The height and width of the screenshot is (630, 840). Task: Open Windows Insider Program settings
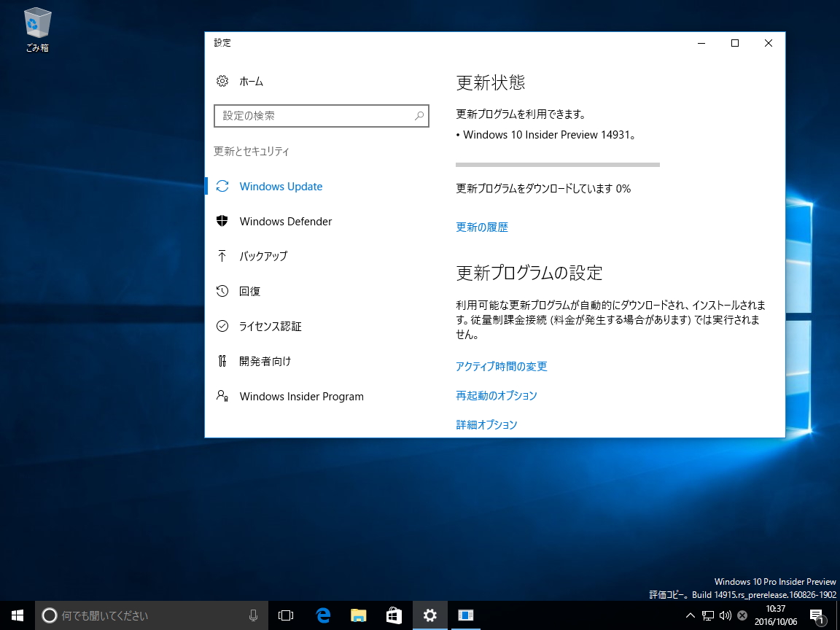(301, 396)
